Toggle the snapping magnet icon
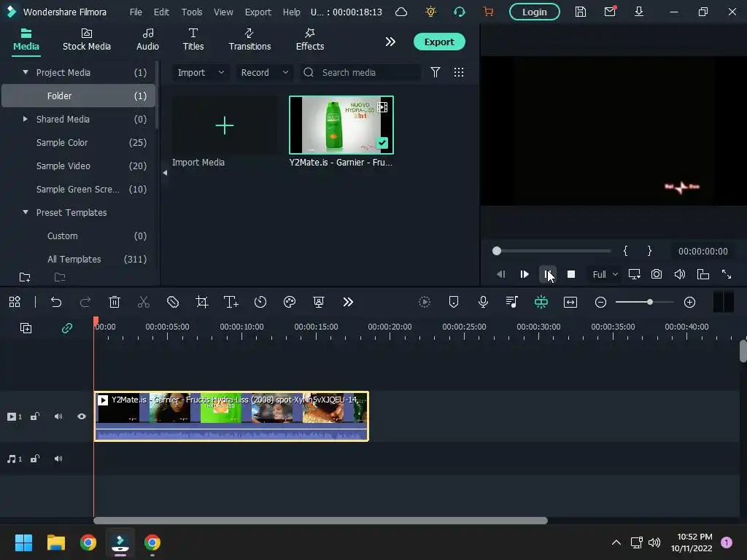 point(541,302)
